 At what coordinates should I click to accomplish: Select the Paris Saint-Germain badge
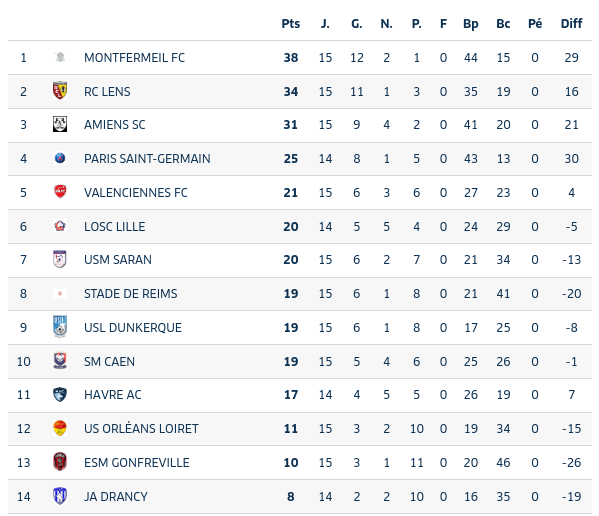(x=60, y=158)
